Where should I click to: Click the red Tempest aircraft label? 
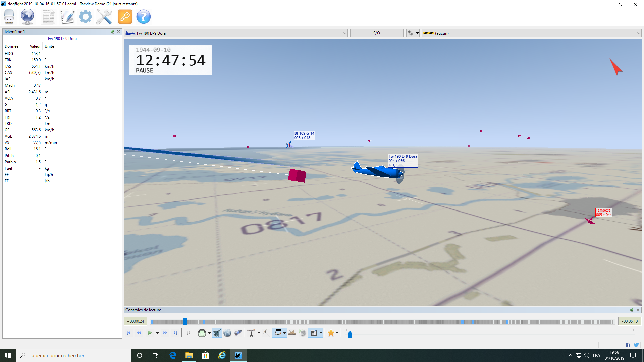tap(604, 213)
